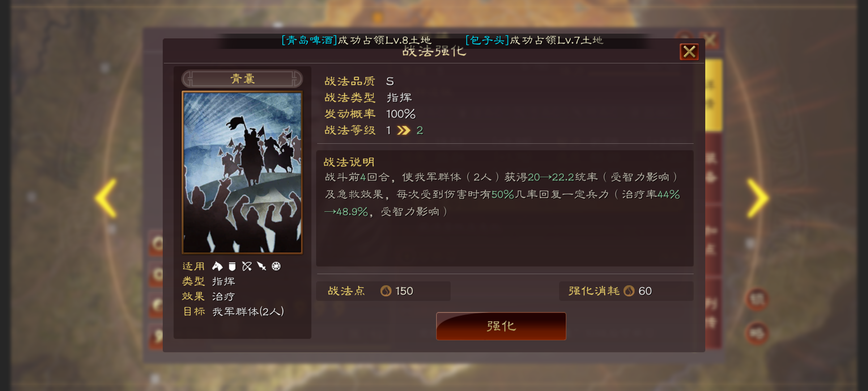Select the yellow highlighted side tab
The image size is (868, 391).
pos(714,95)
